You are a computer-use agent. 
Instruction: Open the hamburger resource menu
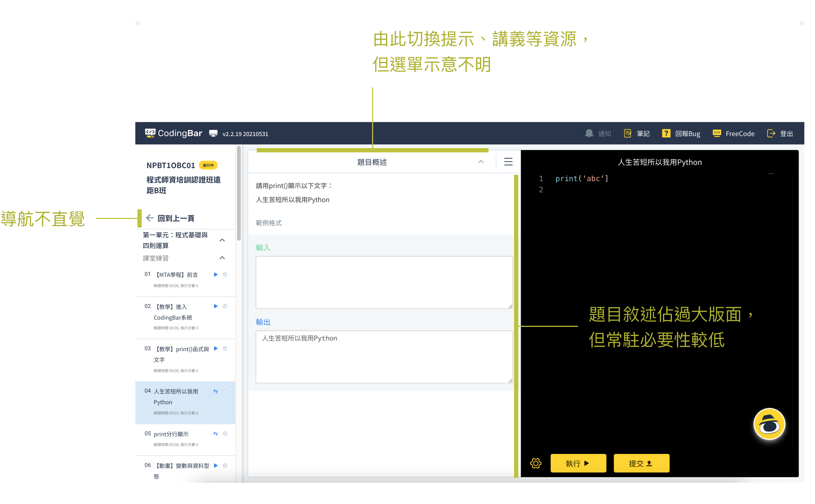click(508, 162)
